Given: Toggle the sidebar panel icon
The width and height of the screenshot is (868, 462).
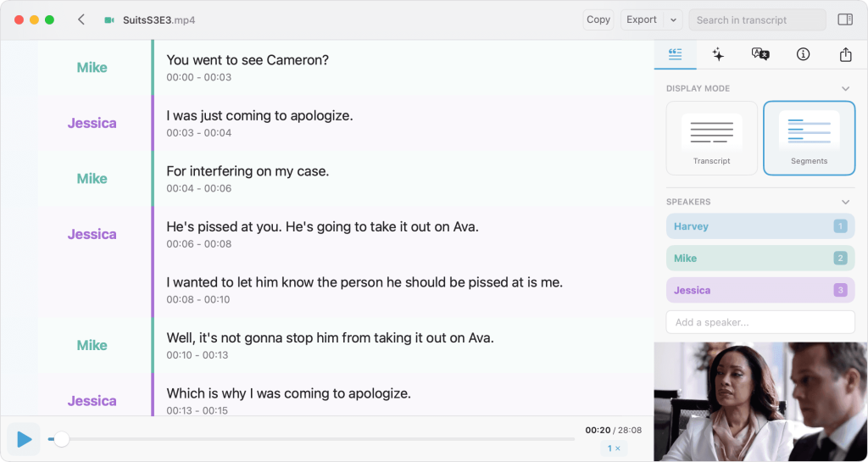Looking at the screenshot, I should [845, 19].
